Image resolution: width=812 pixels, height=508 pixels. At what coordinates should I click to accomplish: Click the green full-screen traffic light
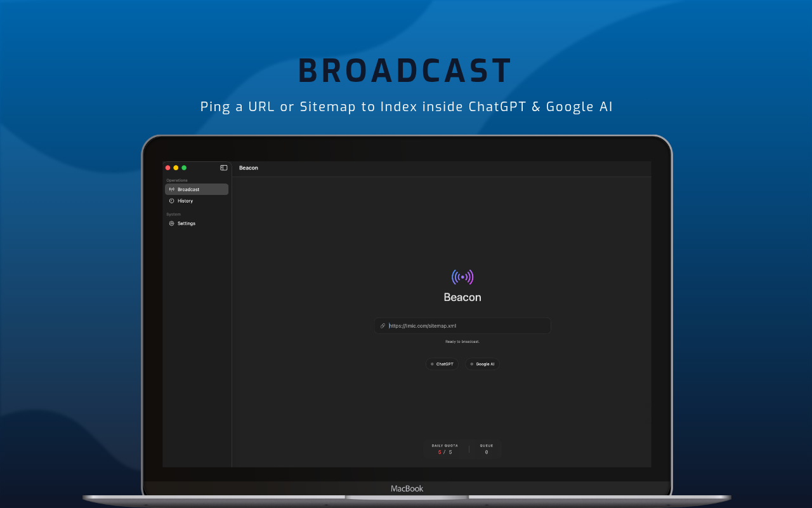184,168
